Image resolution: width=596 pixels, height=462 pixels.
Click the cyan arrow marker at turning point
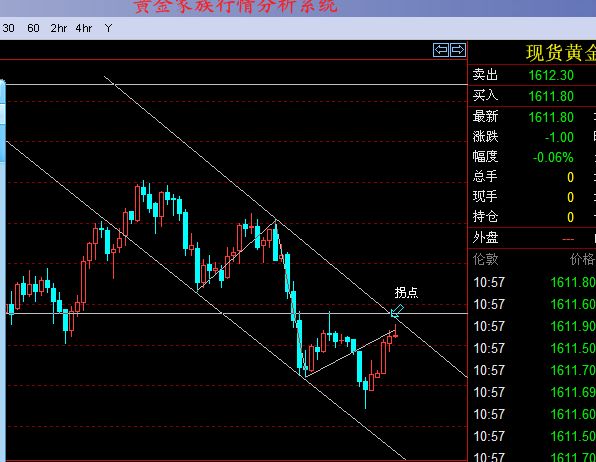[397, 311]
